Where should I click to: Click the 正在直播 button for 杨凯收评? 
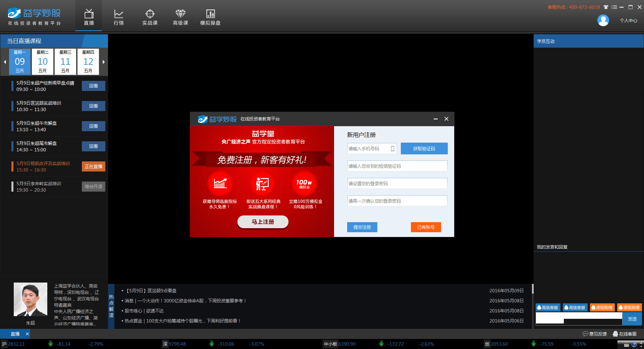pyautogui.click(x=94, y=166)
